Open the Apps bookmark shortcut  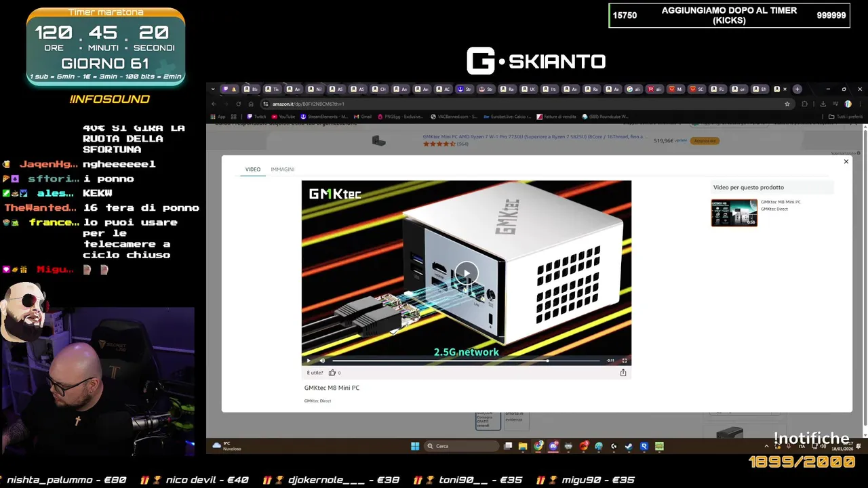tap(218, 117)
